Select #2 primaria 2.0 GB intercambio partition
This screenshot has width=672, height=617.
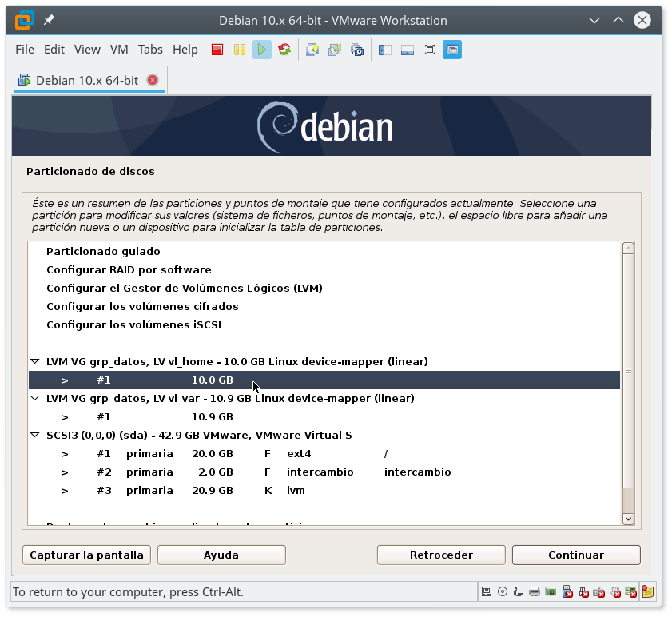coord(324,472)
